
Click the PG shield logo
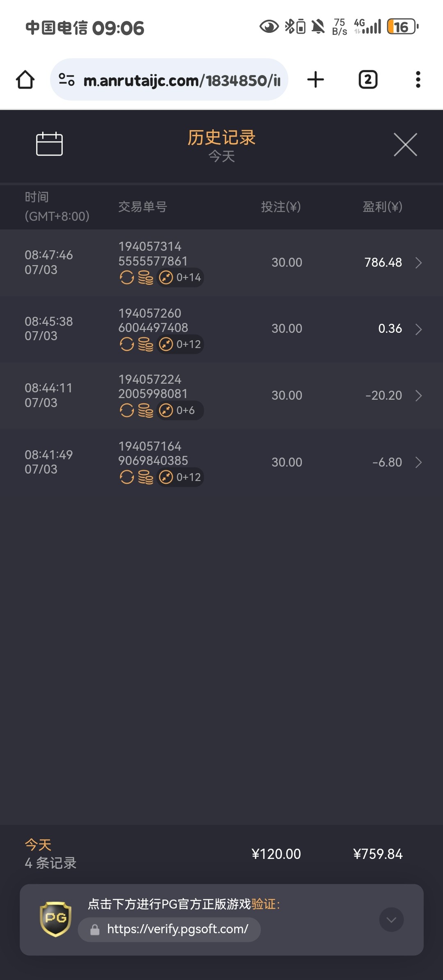point(56,919)
